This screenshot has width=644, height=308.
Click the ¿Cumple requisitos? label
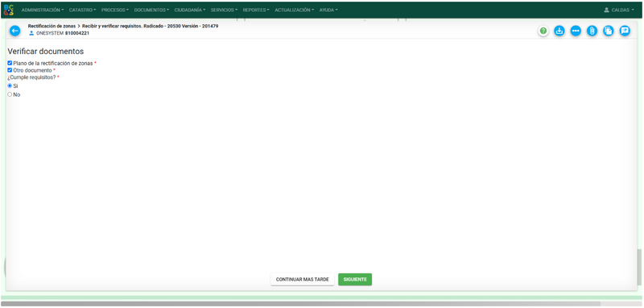point(31,77)
